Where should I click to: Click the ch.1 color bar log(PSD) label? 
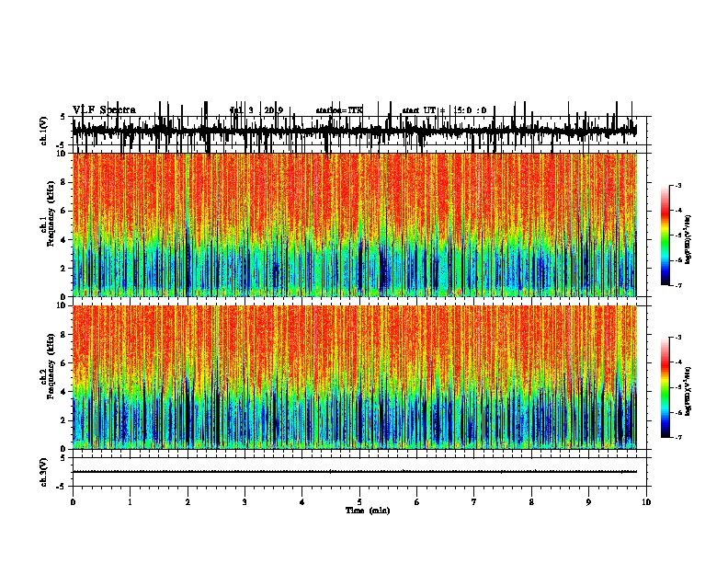(688, 239)
